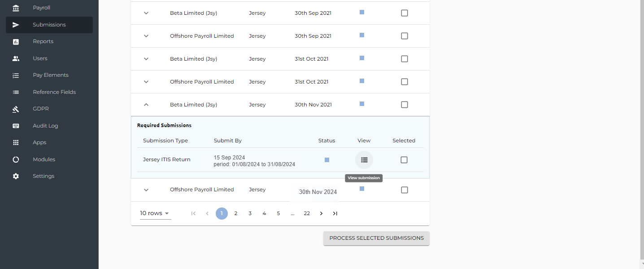The image size is (644, 269).
Task: Go to page 5
Action: [278, 213]
